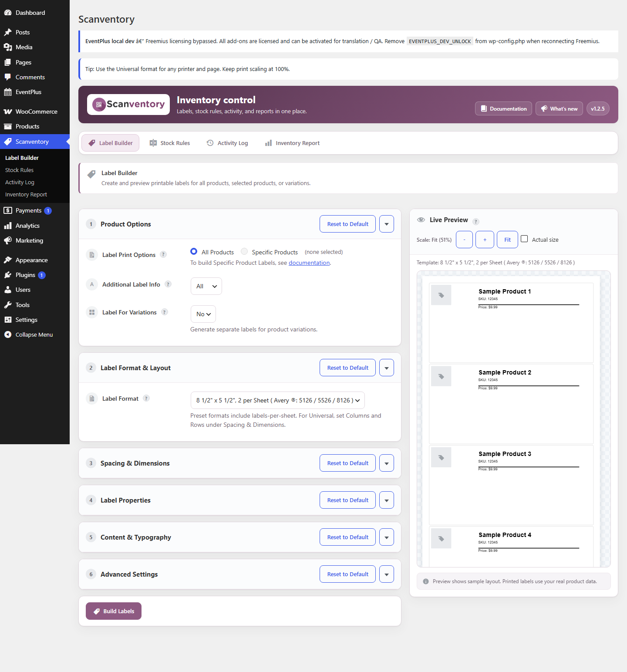This screenshot has width=627, height=672.
Task: Switch to the Activity Log tab
Action: pyautogui.click(x=227, y=143)
